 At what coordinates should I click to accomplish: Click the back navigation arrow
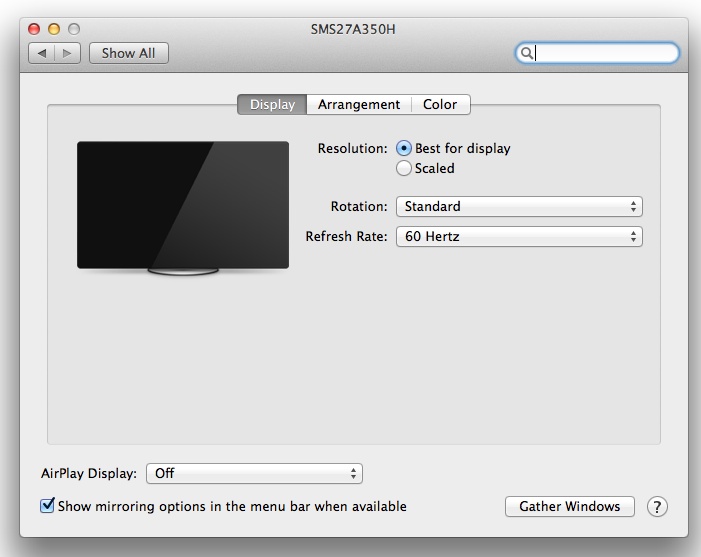click(42, 53)
